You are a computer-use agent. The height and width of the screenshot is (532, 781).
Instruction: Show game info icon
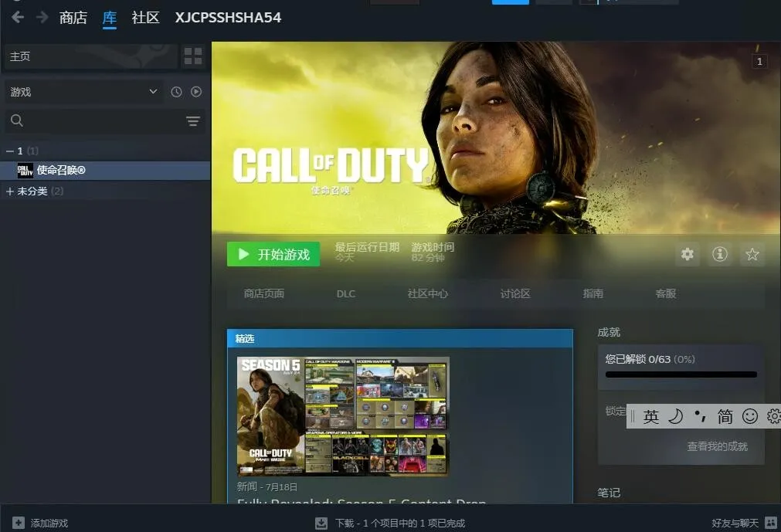click(720, 254)
